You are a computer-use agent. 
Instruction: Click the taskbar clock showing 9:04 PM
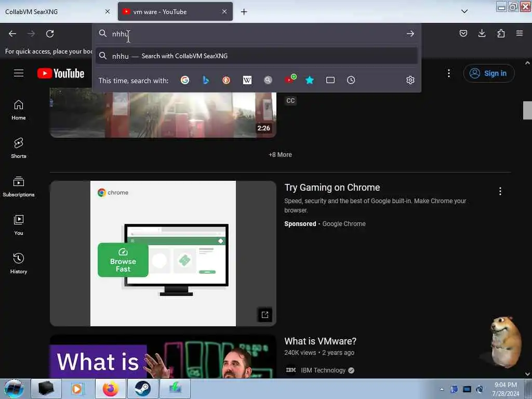506,389
